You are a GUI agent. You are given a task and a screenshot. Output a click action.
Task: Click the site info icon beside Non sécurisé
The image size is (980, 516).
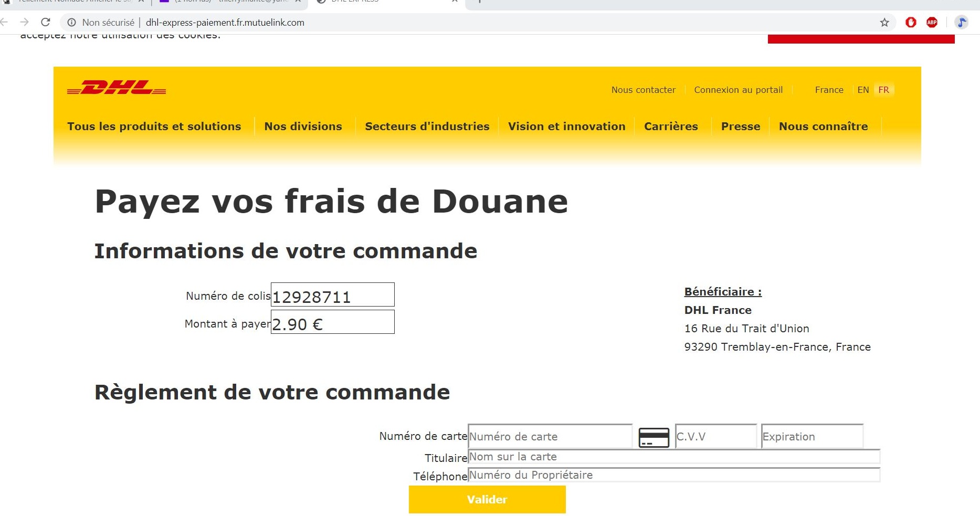click(x=72, y=23)
